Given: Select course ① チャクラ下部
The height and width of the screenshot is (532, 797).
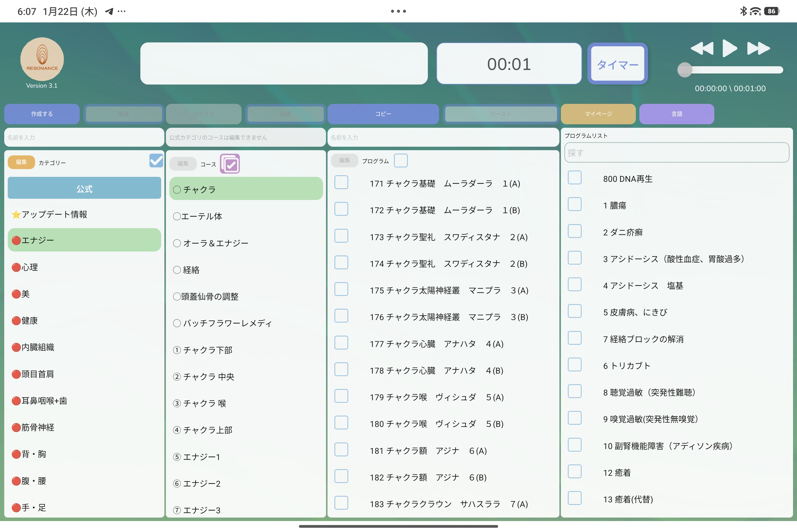Looking at the screenshot, I should pos(246,350).
